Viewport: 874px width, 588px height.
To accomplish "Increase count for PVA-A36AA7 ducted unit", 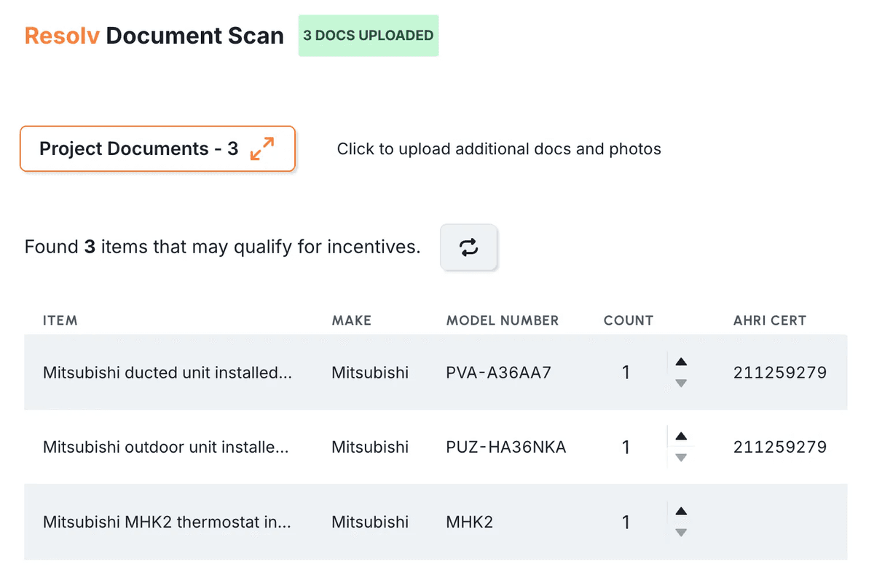I will 680,362.
